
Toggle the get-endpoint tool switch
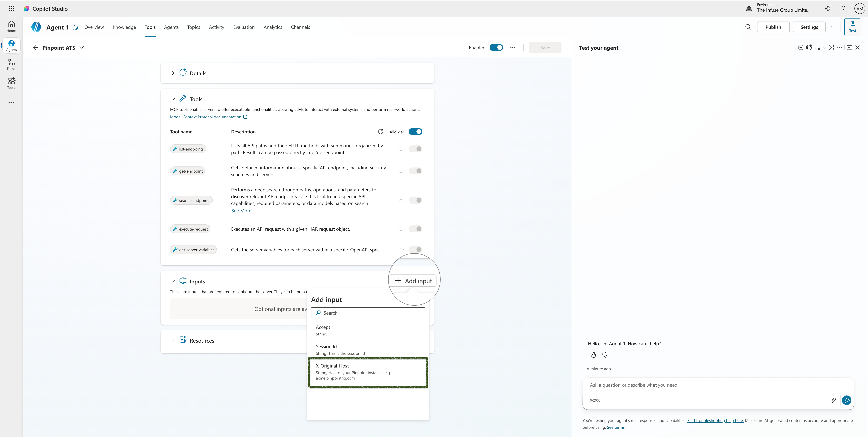pyautogui.click(x=415, y=171)
